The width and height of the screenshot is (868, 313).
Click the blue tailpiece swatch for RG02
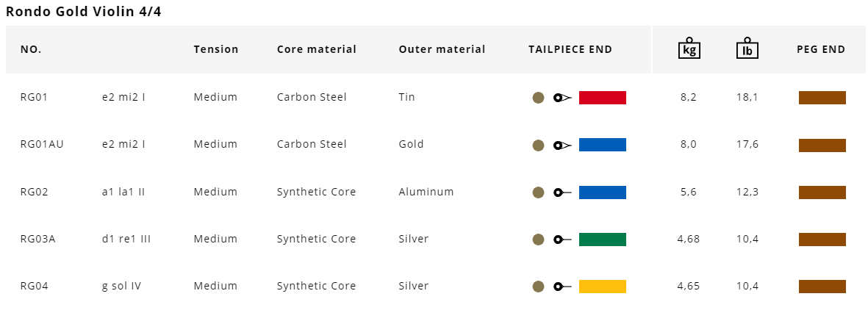[x=602, y=193]
